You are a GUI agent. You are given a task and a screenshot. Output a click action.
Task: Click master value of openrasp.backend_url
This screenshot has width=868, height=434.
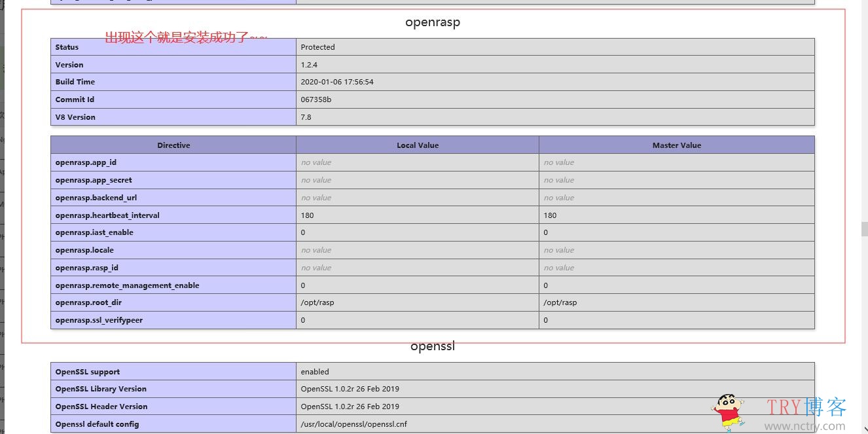pyautogui.click(x=559, y=198)
